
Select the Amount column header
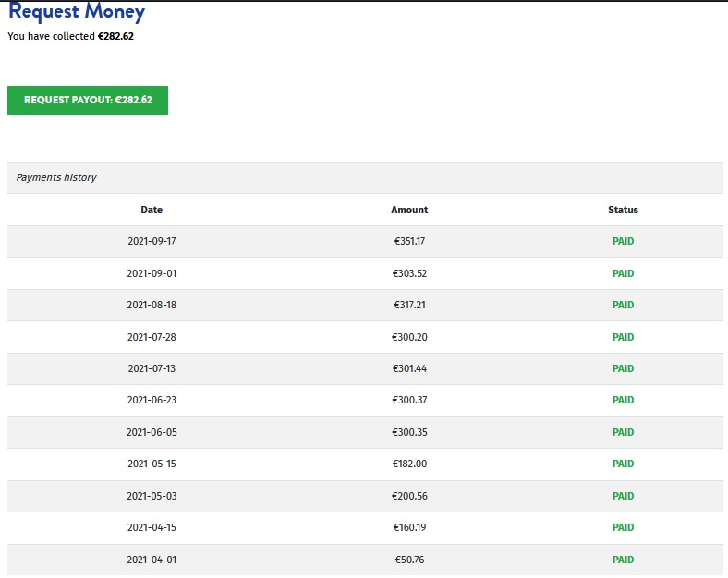coord(409,210)
